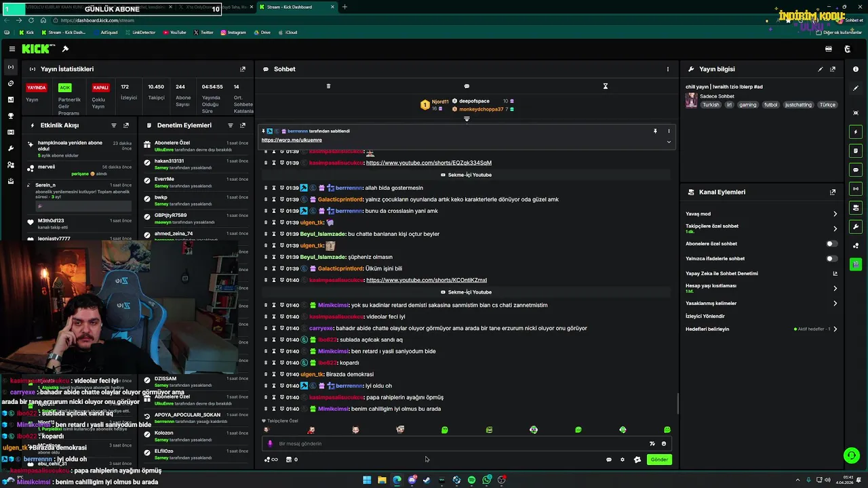Pop out the Yayın İstatistikleri panel
868x488 pixels.
pos(243,69)
